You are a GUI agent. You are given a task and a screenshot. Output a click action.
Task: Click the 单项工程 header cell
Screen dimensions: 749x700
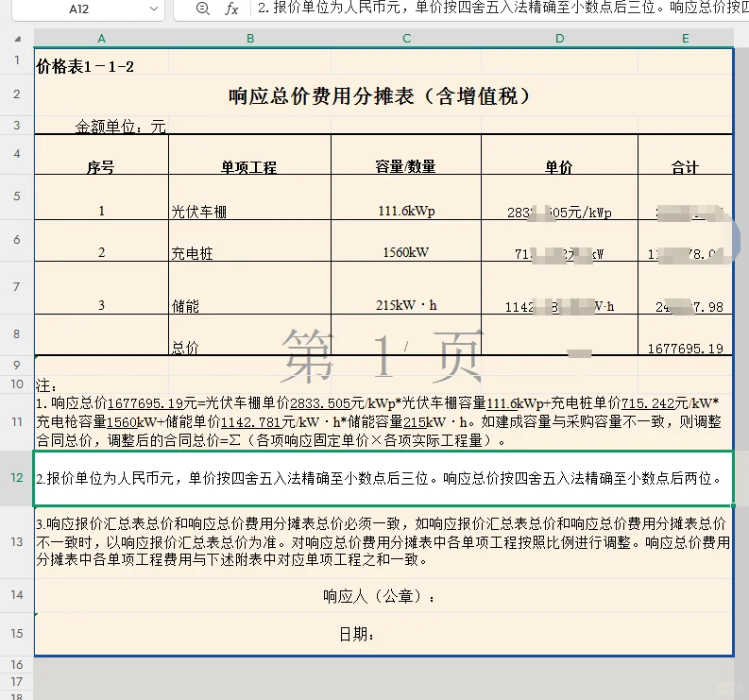point(249,155)
